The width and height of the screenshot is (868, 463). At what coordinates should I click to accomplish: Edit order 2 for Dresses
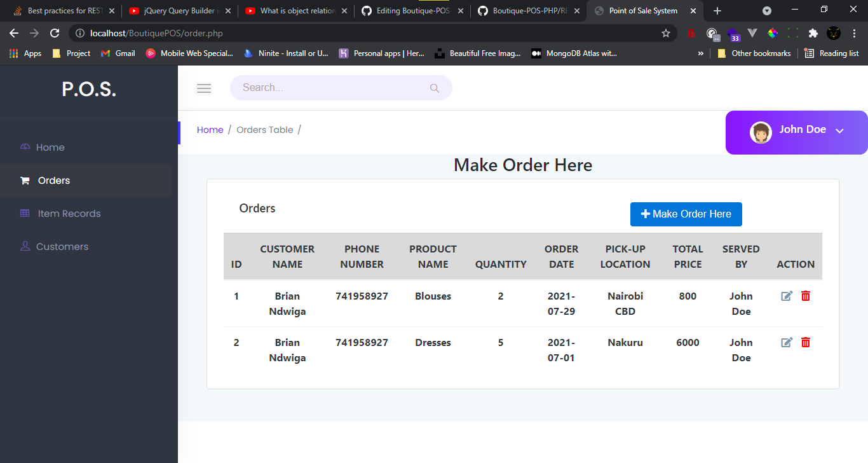787,342
